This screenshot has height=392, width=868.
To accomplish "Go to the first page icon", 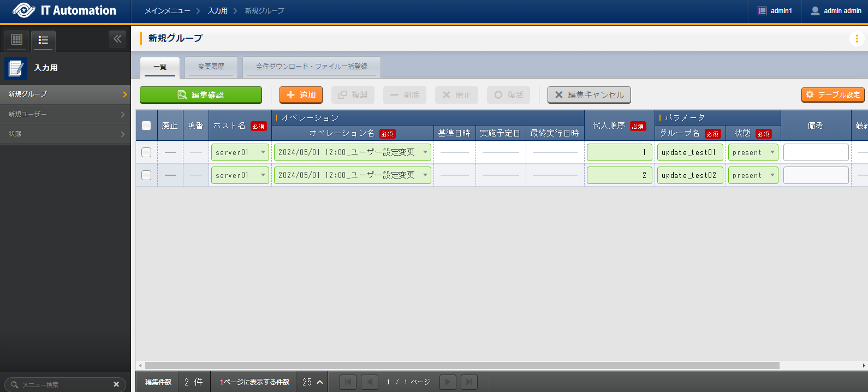I will pyautogui.click(x=348, y=382).
